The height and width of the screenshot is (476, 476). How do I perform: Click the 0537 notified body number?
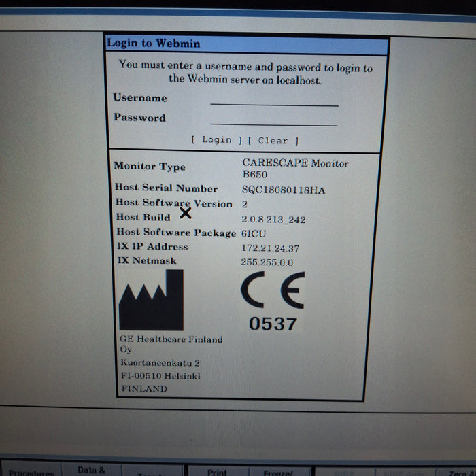(273, 324)
